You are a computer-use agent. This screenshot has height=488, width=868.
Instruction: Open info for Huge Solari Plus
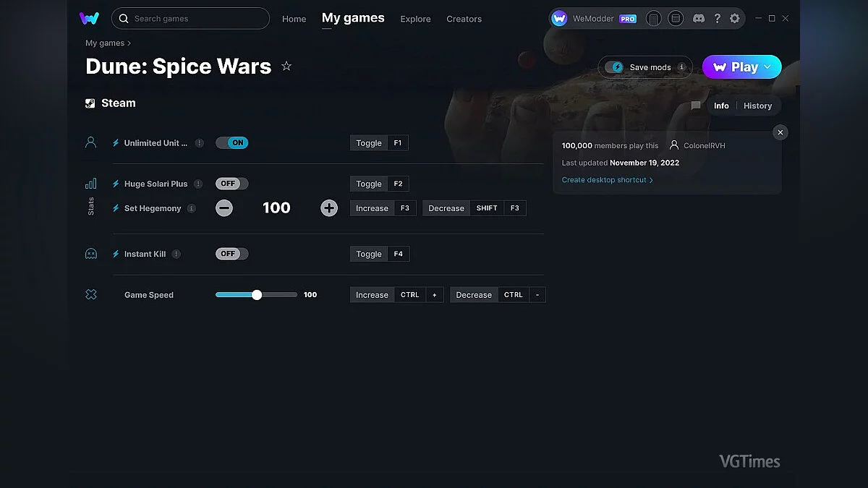click(x=198, y=184)
